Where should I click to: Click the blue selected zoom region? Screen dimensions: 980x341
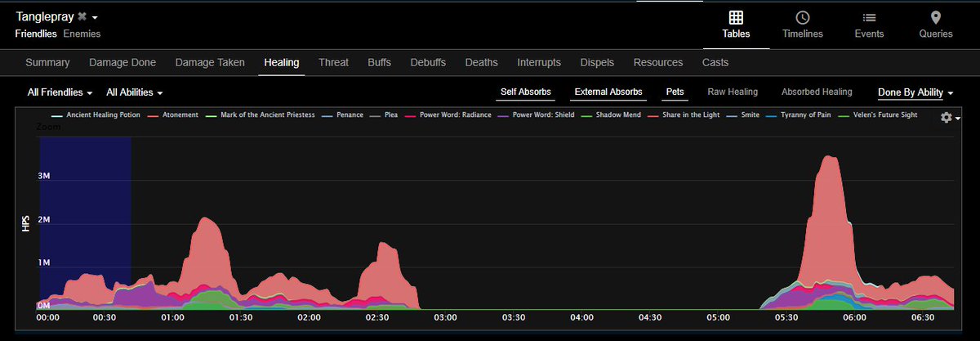click(x=85, y=222)
